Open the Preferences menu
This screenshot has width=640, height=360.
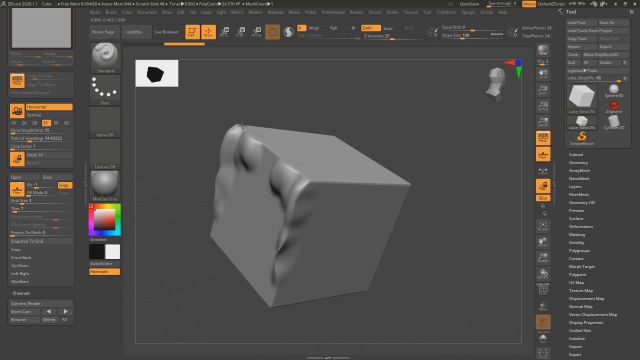(x=333, y=12)
